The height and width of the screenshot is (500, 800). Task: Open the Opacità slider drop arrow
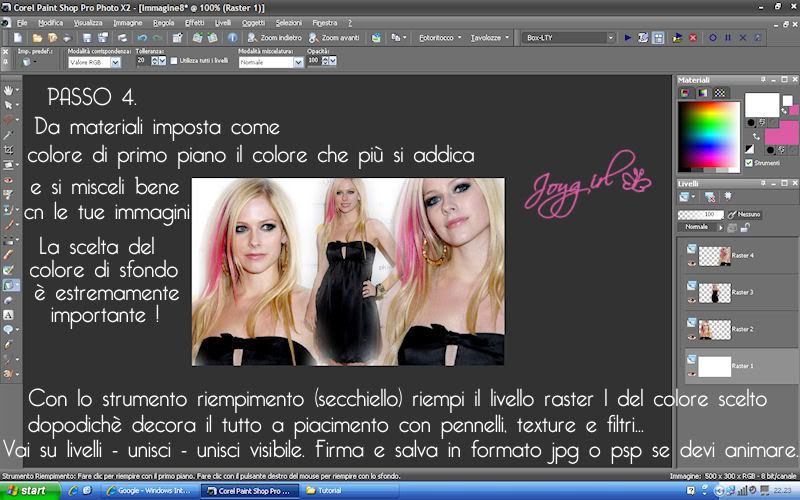click(x=333, y=61)
